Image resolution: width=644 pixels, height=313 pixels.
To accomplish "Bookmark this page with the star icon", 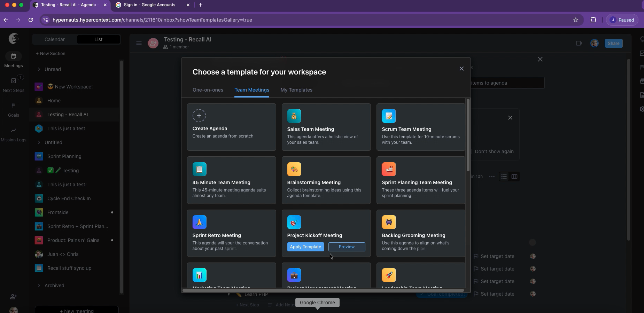I will click(x=576, y=20).
